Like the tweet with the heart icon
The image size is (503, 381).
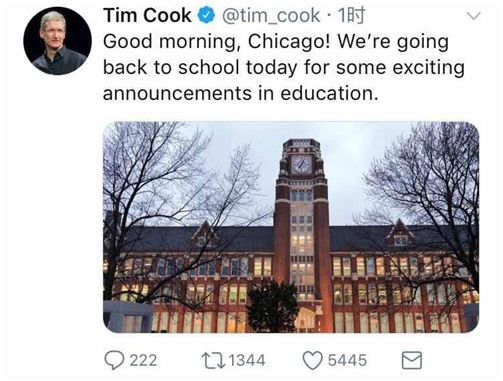click(312, 361)
